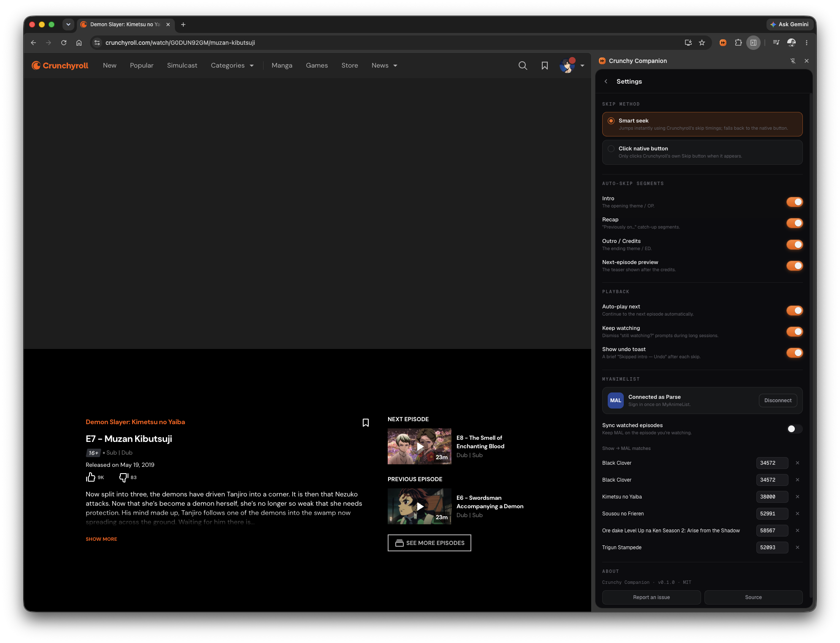Edit the Sousou no Frieren MAL ID field

click(772, 514)
